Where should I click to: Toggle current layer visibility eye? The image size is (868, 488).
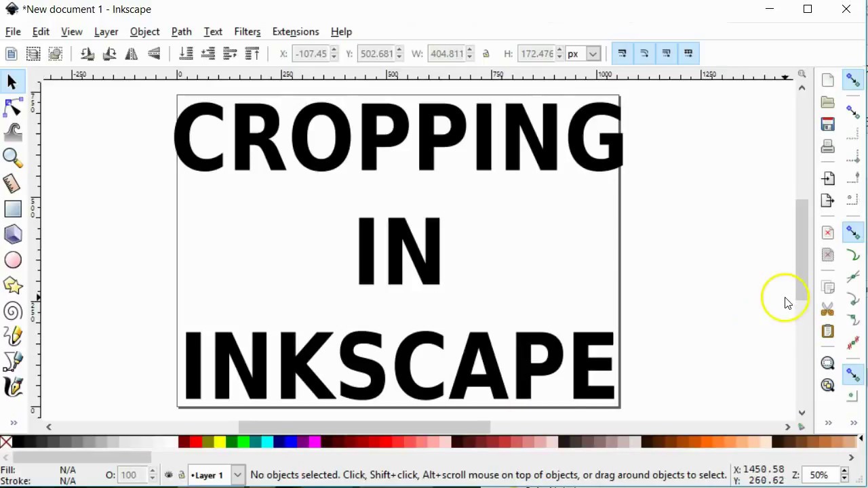point(169,475)
